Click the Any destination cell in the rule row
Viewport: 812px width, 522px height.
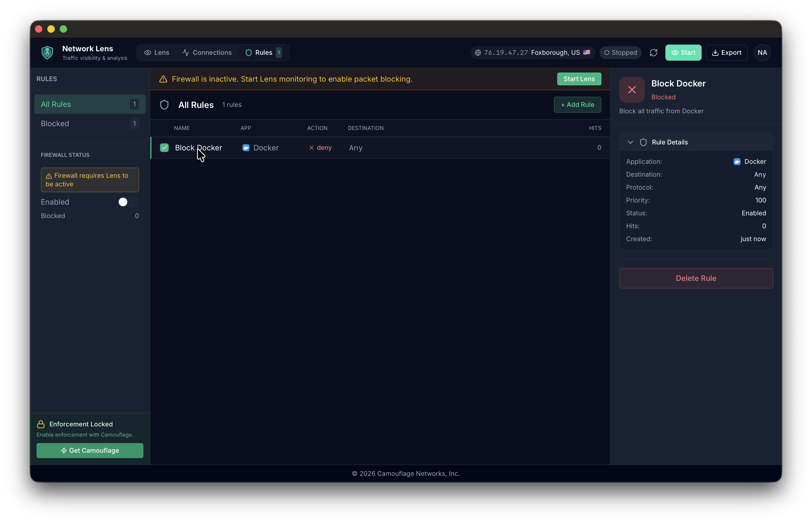coord(356,148)
